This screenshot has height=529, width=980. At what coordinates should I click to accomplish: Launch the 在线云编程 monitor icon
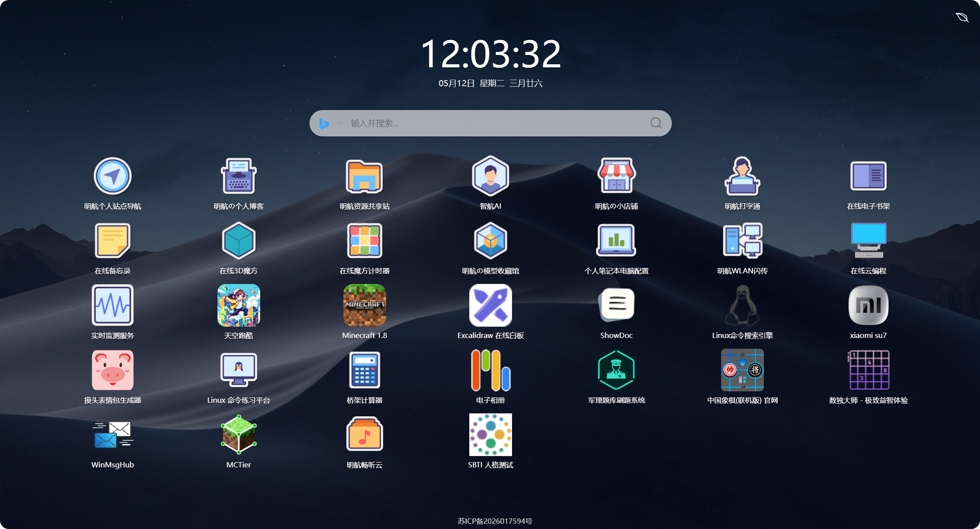868,241
